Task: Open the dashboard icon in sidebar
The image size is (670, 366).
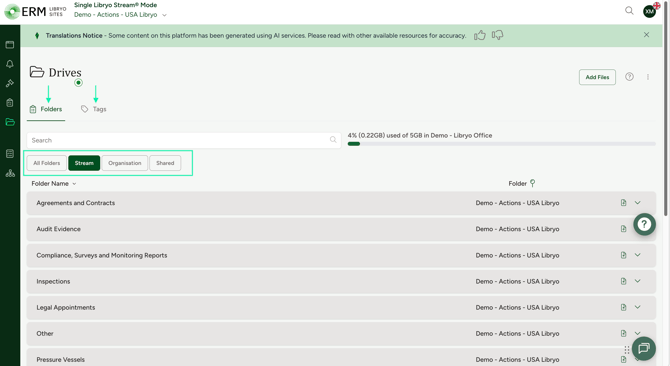Action: click(10, 45)
